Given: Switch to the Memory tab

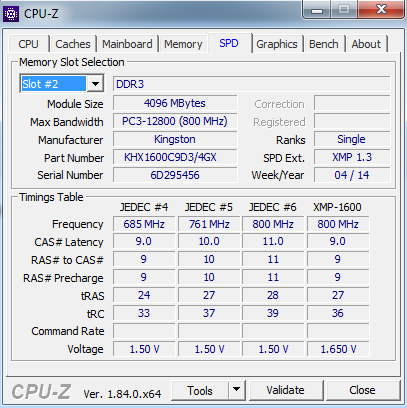Looking at the screenshot, I should (183, 44).
